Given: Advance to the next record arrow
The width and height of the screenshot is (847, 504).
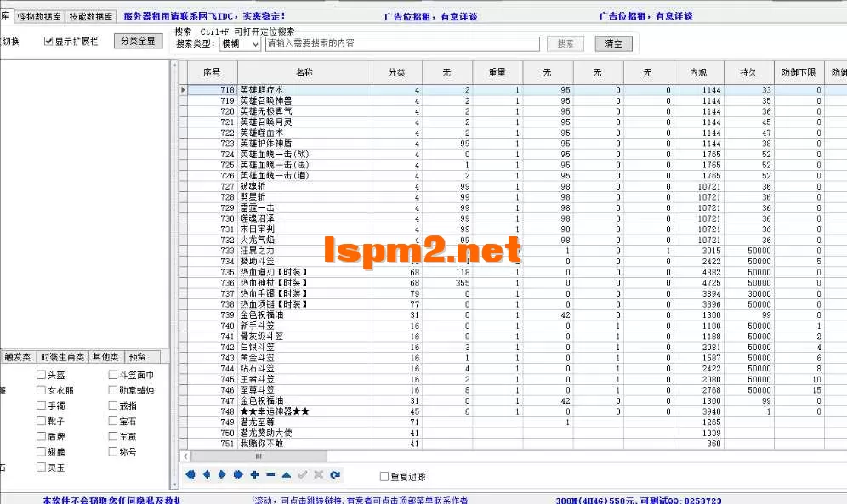Looking at the screenshot, I should (x=223, y=475).
